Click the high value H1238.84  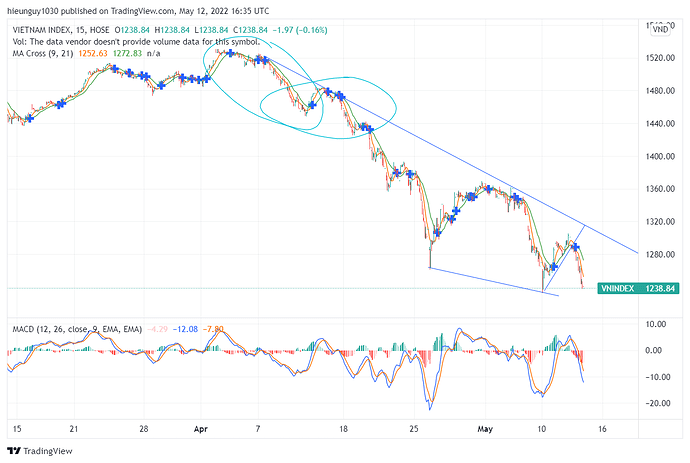click(x=172, y=30)
